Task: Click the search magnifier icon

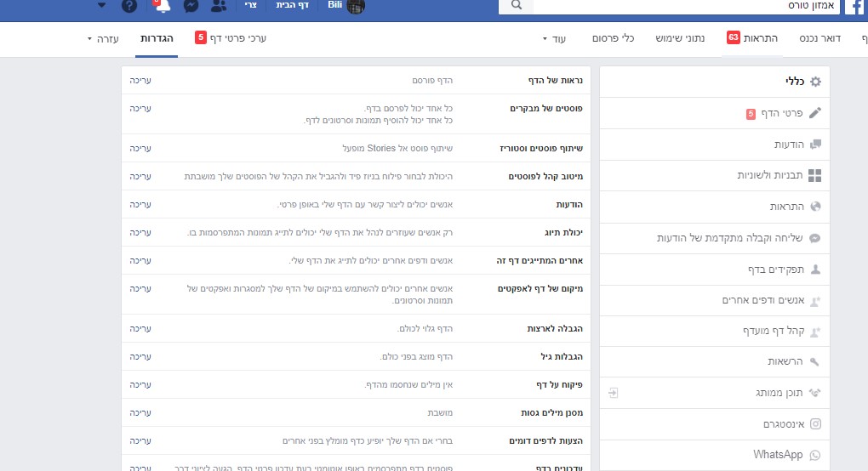Action: 516,6
